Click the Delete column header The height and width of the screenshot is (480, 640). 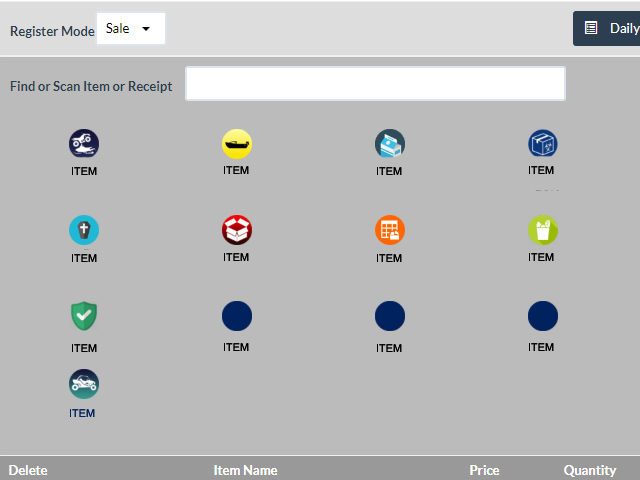coord(28,470)
